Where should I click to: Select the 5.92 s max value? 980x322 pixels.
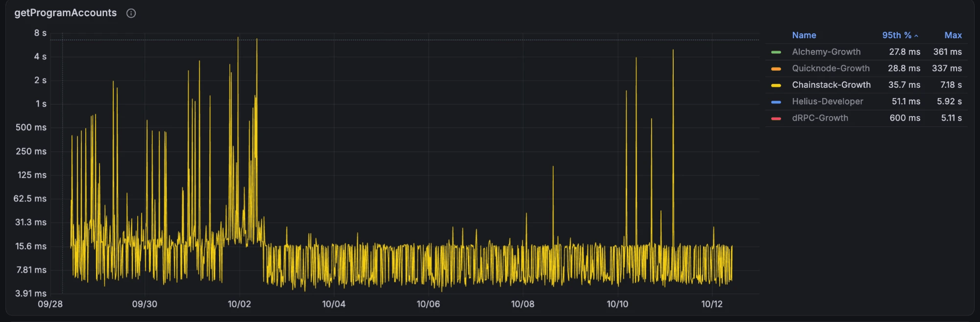point(949,101)
